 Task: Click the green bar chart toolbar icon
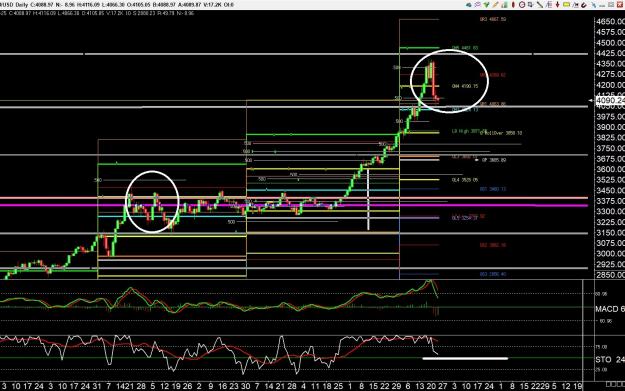[x=505, y=5]
